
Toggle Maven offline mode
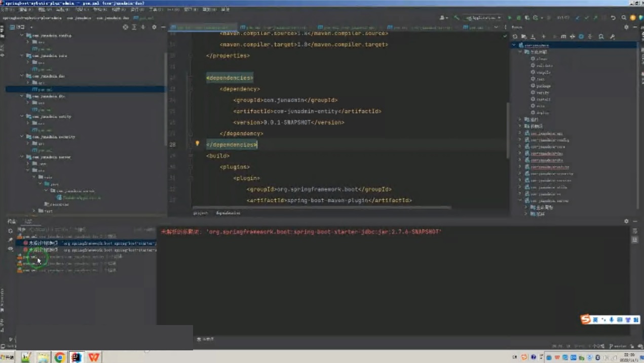(573, 36)
